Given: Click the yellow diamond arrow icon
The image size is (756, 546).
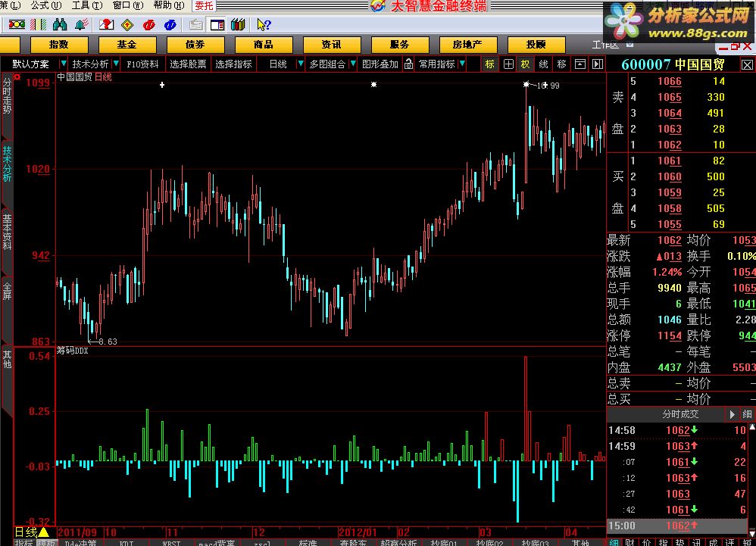Looking at the screenshot, I should click(x=127, y=24).
